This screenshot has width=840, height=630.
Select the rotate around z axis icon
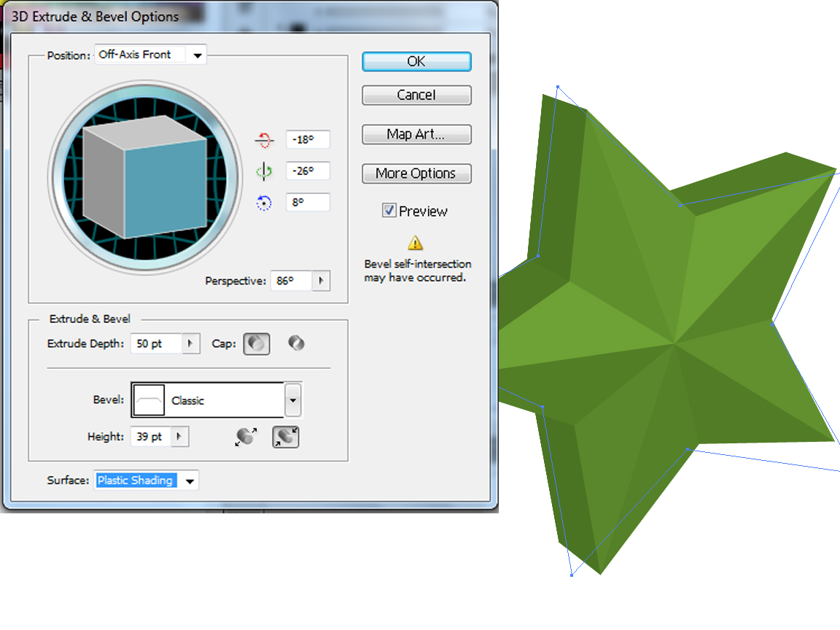(x=262, y=202)
